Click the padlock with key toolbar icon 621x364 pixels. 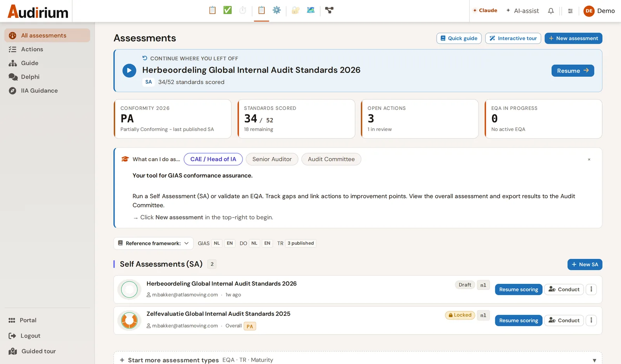click(x=295, y=10)
